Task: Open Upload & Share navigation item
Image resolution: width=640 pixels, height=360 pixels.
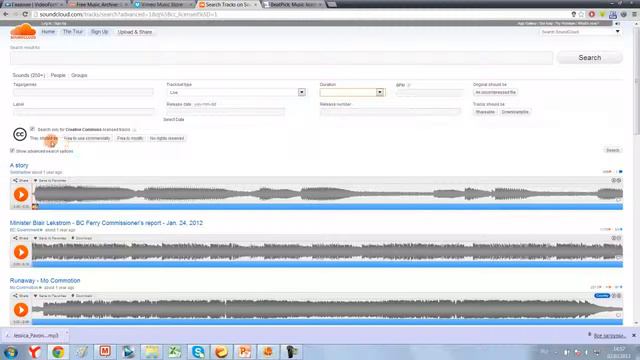Action: tap(135, 32)
